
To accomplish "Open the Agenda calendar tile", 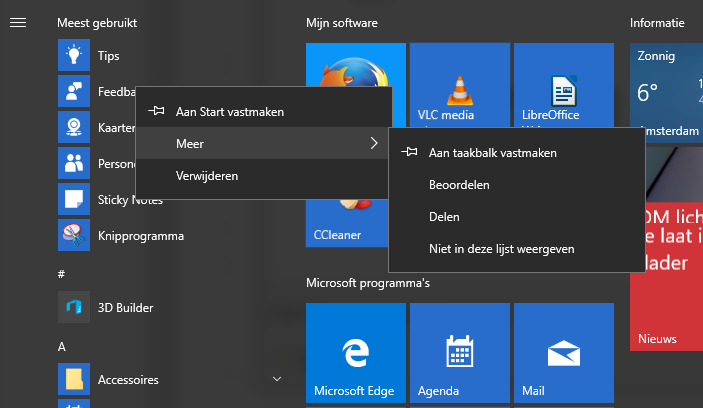I will 458,355.
